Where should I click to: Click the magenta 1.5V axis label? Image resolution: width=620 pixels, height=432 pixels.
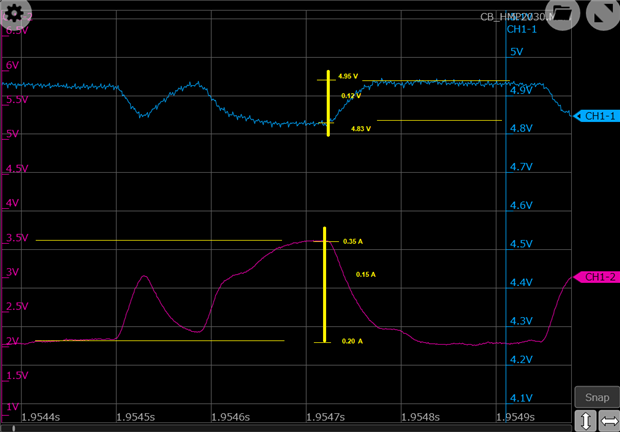pyautogui.click(x=17, y=375)
